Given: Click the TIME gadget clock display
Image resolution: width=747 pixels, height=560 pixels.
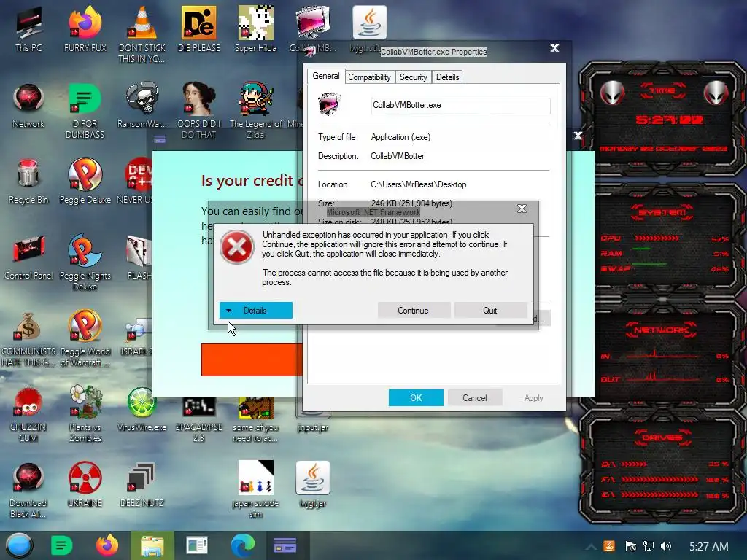Looking at the screenshot, I should (x=670, y=120).
